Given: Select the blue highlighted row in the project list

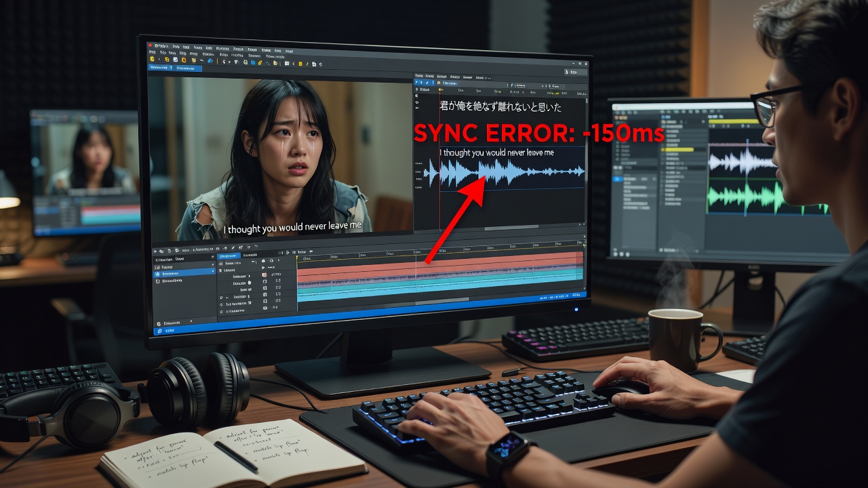Looking at the screenshot, I should click(184, 272).
